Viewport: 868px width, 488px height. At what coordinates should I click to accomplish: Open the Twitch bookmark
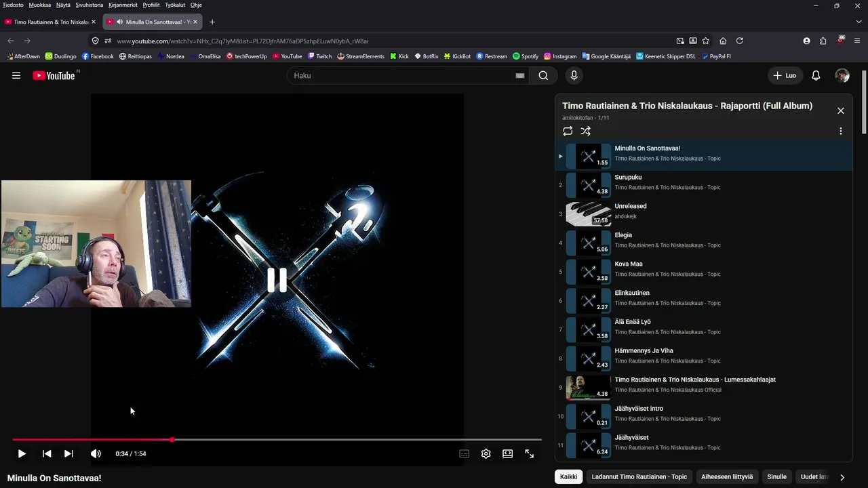(320, 56)
